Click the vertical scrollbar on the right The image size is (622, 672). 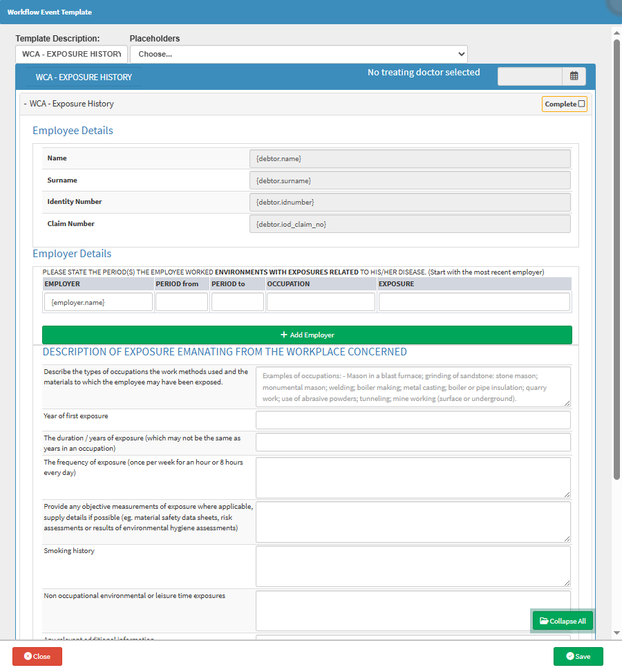(616, 256)
